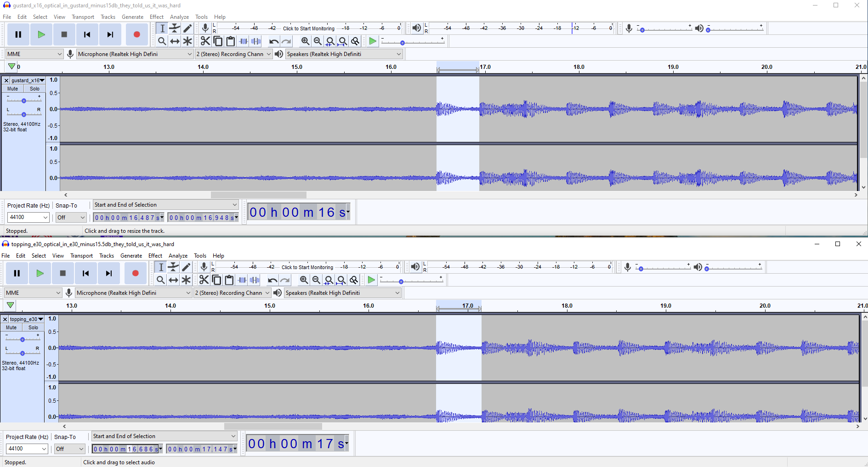This screenshot has height=467, width=868.
Task: Choose the Zoom magnifier tool in gustard window
Action: pyautogui.click(x=162, y=41)
